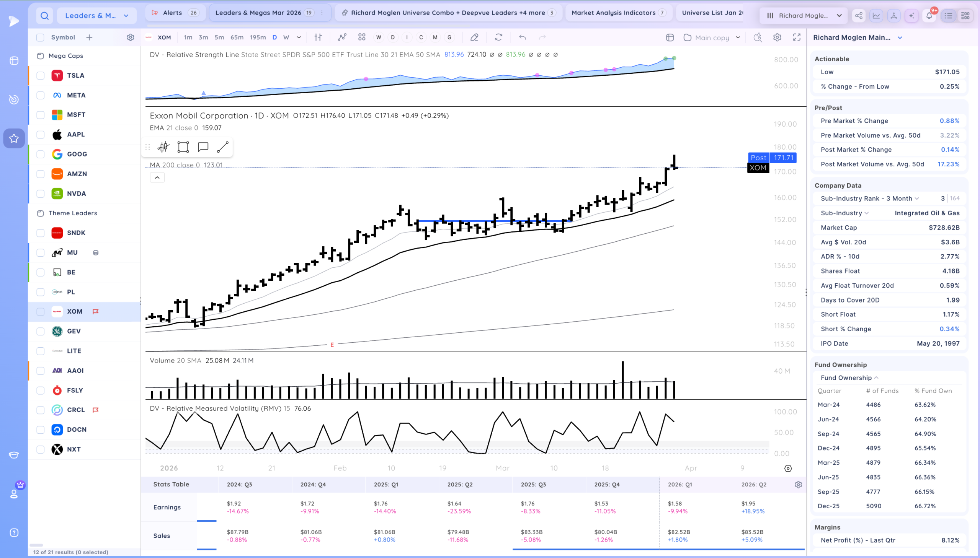
Task: Open chart settings gear in toolbar
Action: (x=777, y=37)
